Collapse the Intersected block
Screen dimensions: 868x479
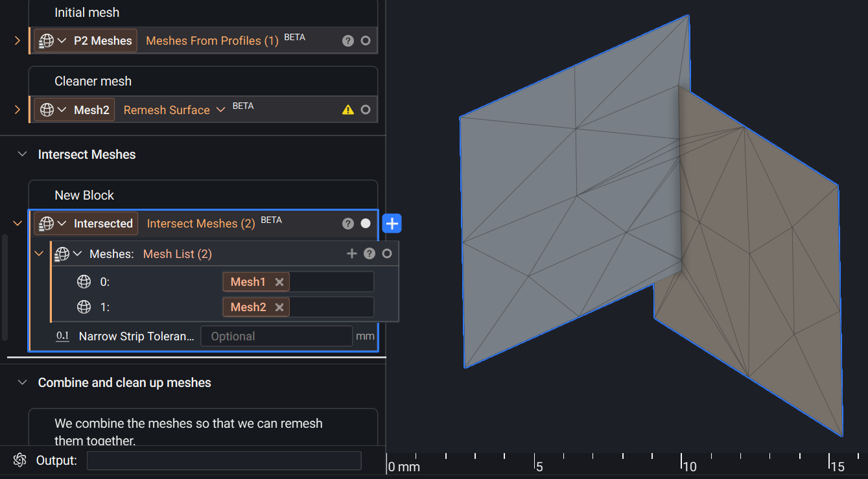(18, 224)
